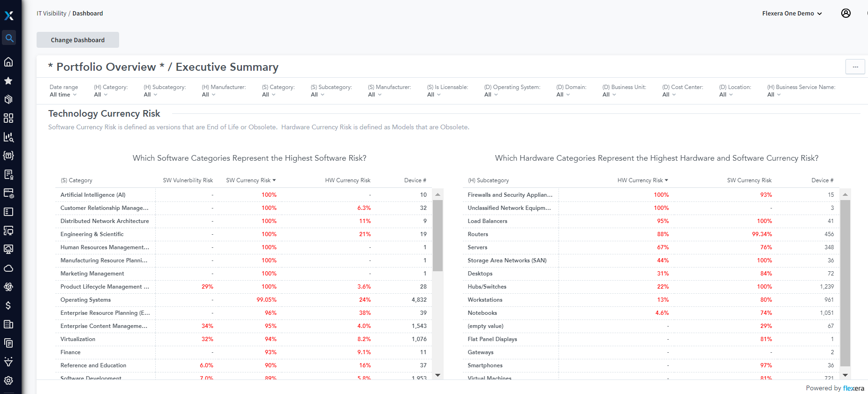The image size is (868, 394).
Task: Click the search icon in the sidebar
Action: (9, 38)
